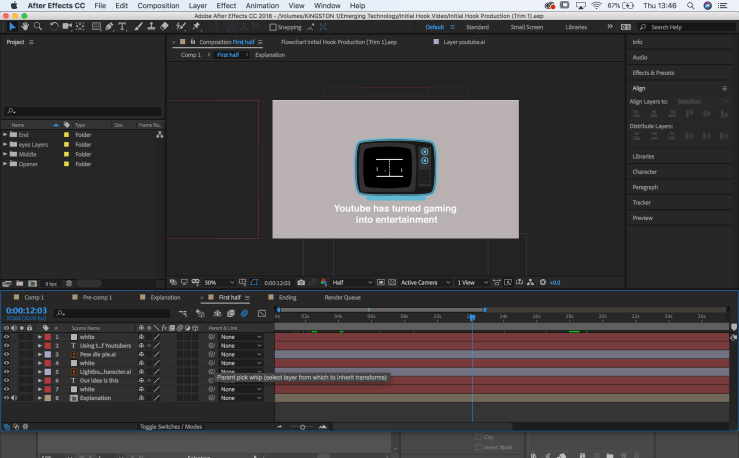Expand the Opener folder
Image resolution: width=739 pixels, height=458 pixels.
(5, 164)
